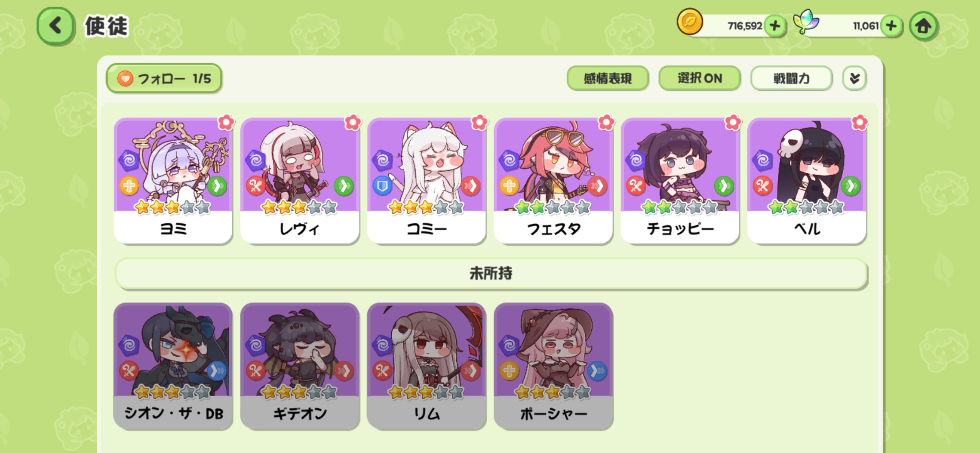Collapse the 未所持 section header
The height and width of the screenshot is (453, 980).
tap(491, 274)
